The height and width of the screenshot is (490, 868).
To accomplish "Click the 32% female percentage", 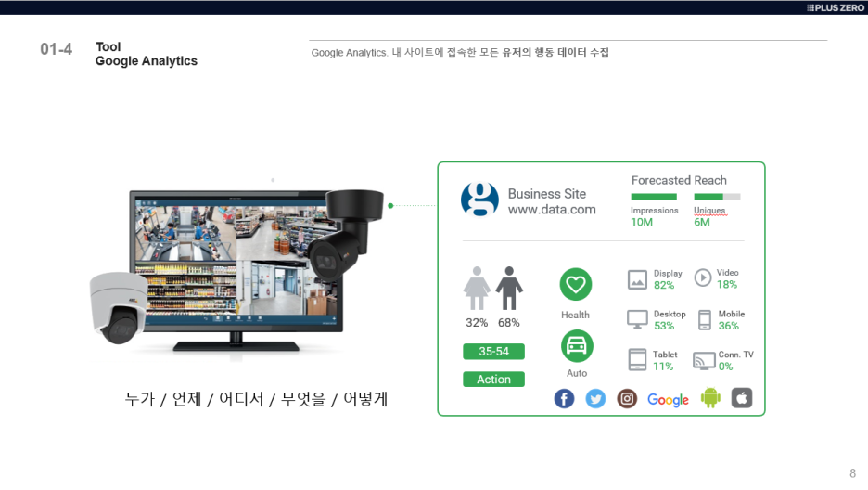I will (477, 323).
